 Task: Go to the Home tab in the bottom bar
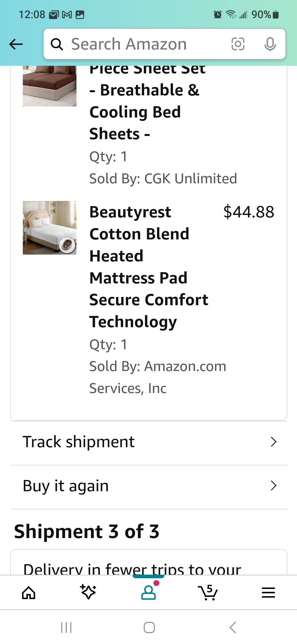(29, 592)
